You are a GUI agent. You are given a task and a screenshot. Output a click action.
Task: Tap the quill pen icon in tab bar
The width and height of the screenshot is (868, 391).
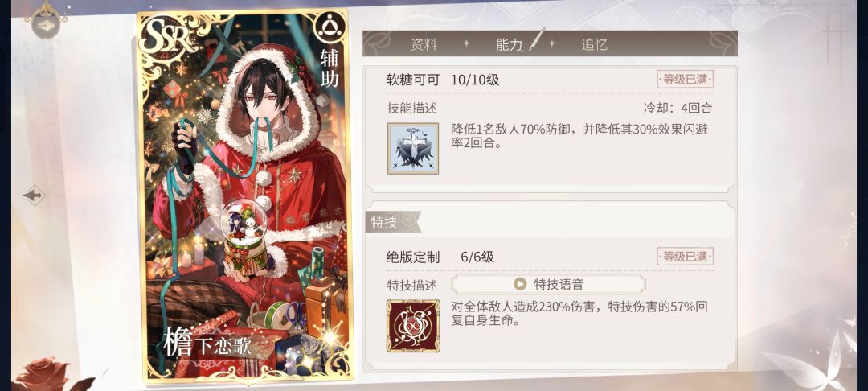[x=536, y=40]
